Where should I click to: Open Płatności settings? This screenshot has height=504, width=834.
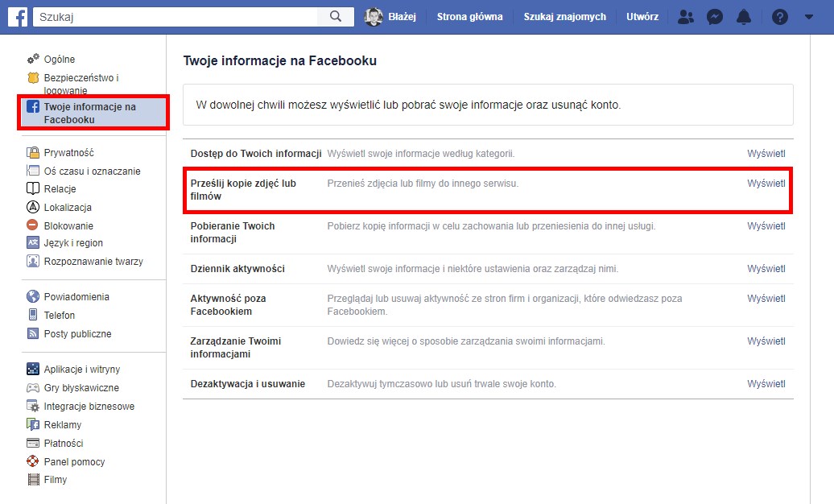64,444
